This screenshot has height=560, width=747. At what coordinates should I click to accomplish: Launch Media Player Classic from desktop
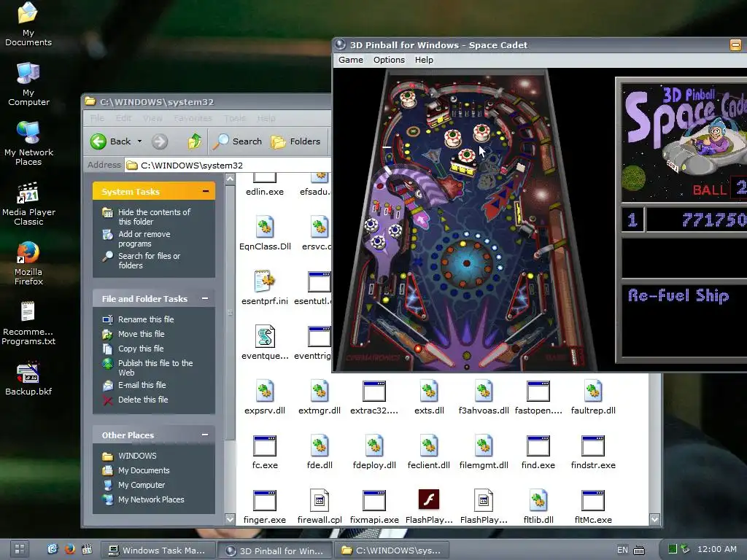click(x=28, y=203)
